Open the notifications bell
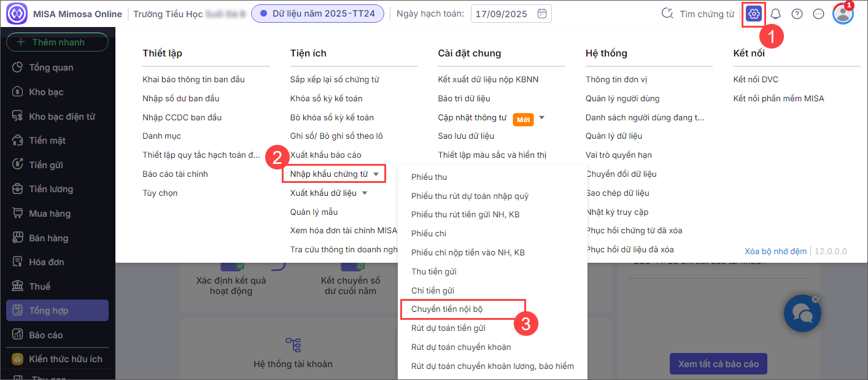This screenshot has width=868, height=380. [x=776, y=14]
